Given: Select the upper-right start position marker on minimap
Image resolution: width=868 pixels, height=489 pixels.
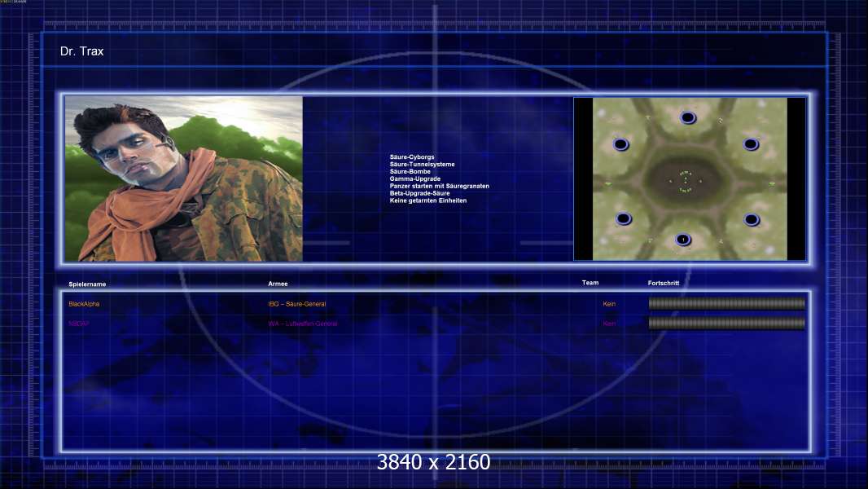Looking at the screenshot, I should pos(751,144).
